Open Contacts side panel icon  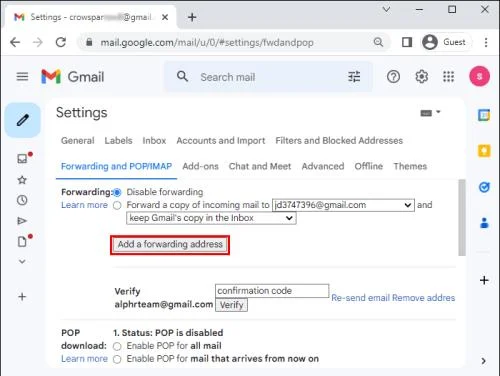tap(484, 223)
